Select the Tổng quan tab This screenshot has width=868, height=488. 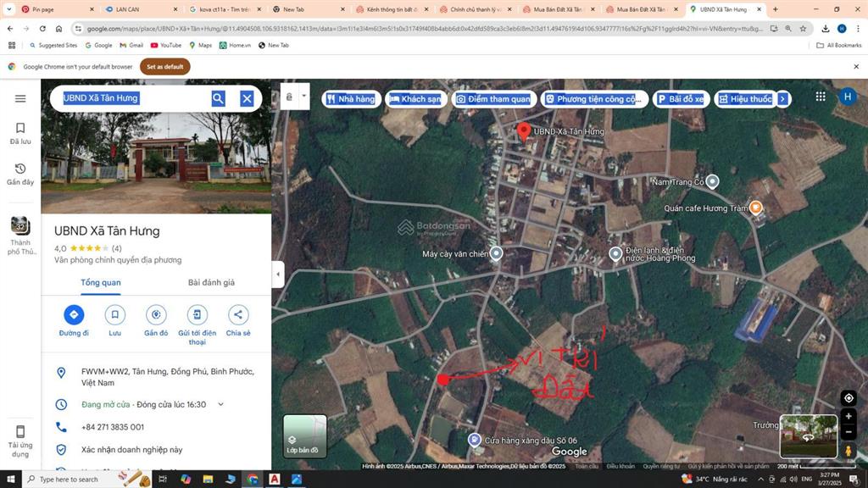tap(101, 282)
